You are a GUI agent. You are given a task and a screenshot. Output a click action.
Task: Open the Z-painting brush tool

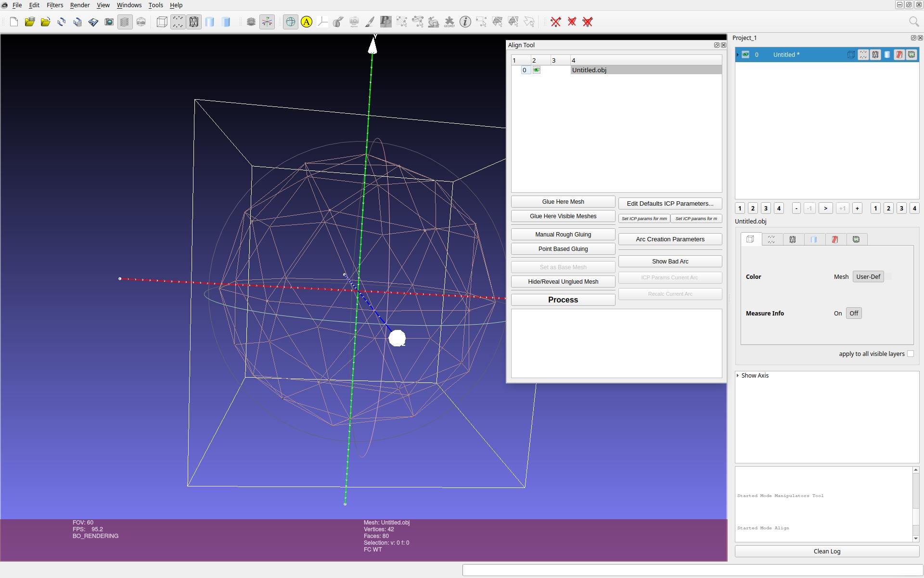pyautogui.click(x=370, y=22)
